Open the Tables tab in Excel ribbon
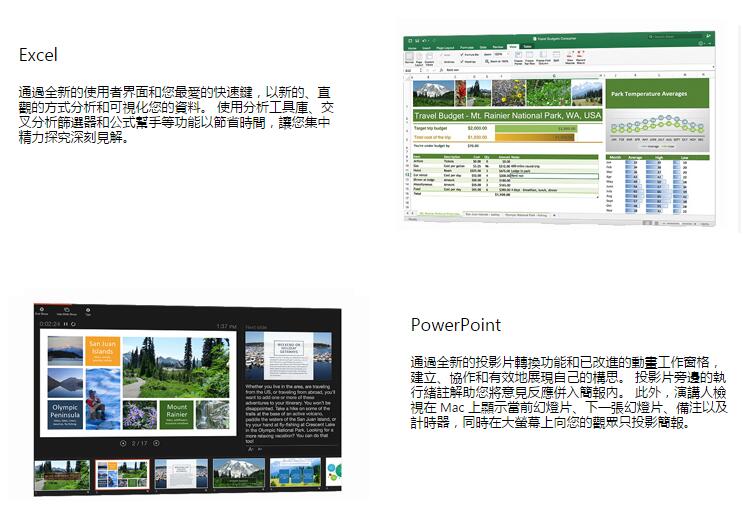The image size is (743, 522). point(527,46)
